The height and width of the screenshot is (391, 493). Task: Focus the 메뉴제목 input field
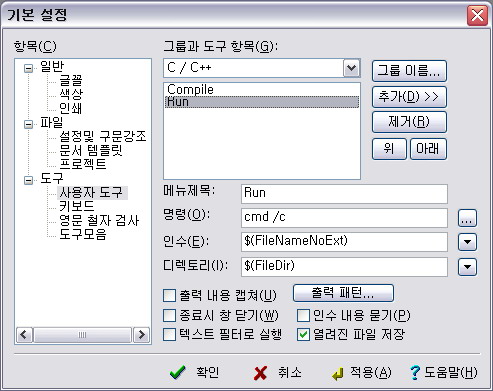344,194
